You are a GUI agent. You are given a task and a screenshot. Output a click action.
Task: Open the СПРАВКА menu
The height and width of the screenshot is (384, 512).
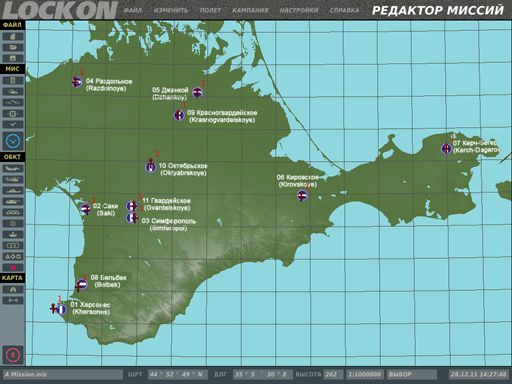tap(344, 10)
